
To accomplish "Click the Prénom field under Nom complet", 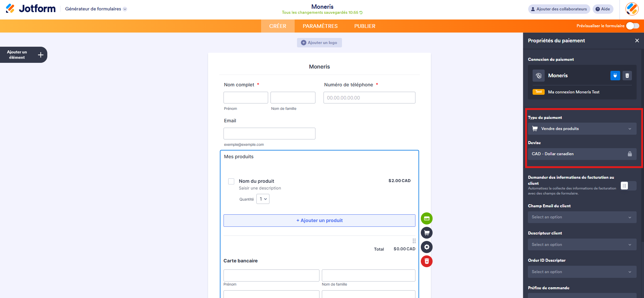I will (x=246, y=98).
